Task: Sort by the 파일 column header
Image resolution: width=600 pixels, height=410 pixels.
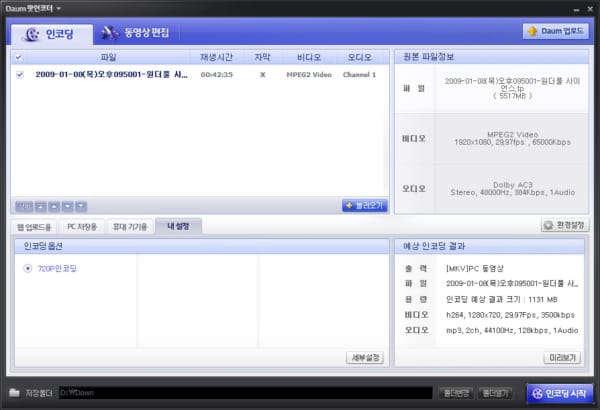Action: pyautogui.click(x=108, y=57)
